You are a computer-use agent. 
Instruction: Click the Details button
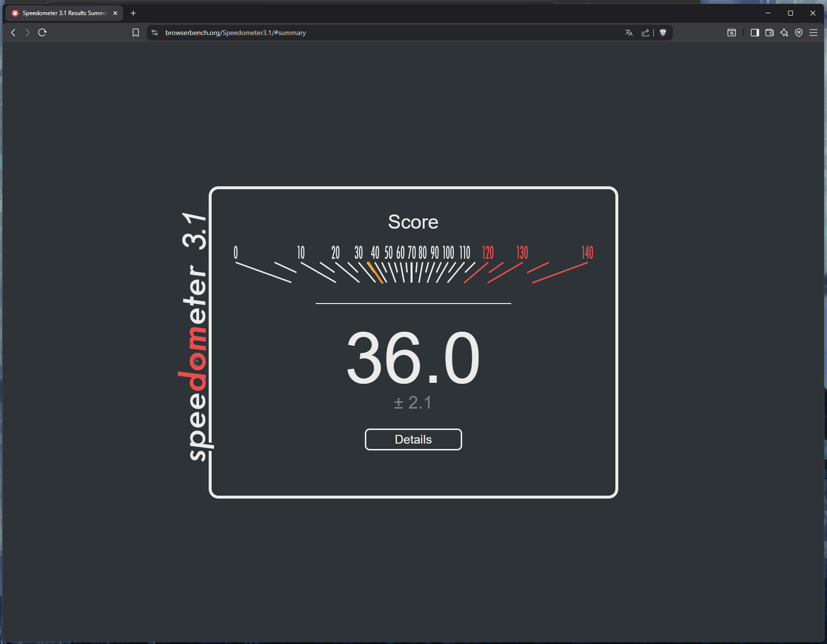click(413, 440)
